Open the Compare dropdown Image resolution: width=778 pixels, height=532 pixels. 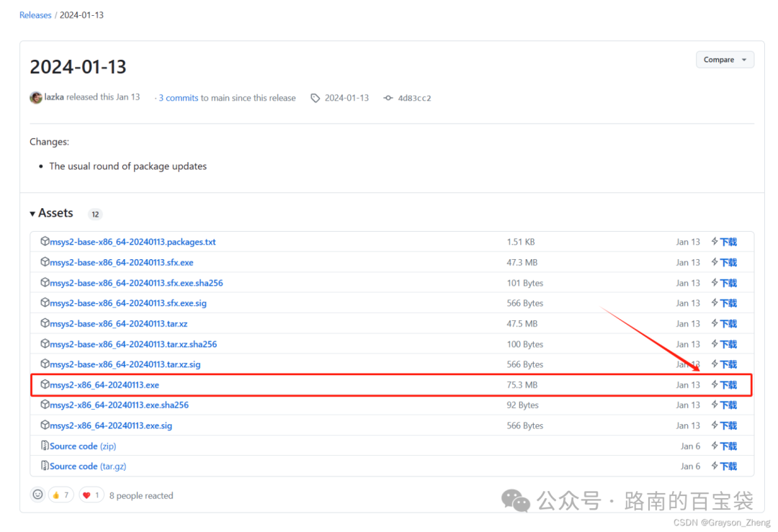(725, 60)
